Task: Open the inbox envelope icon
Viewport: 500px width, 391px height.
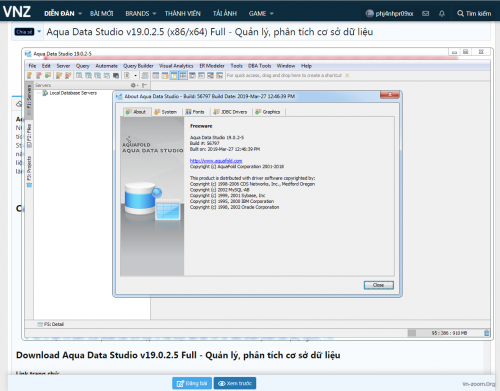Action: [426, 14]
